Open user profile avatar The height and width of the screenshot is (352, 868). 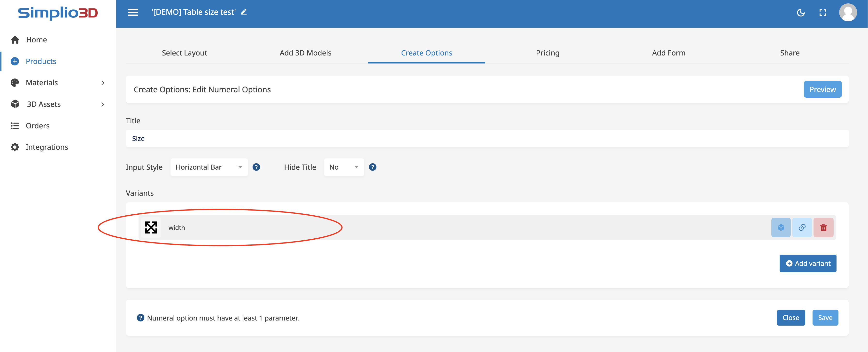click(847, 13)
